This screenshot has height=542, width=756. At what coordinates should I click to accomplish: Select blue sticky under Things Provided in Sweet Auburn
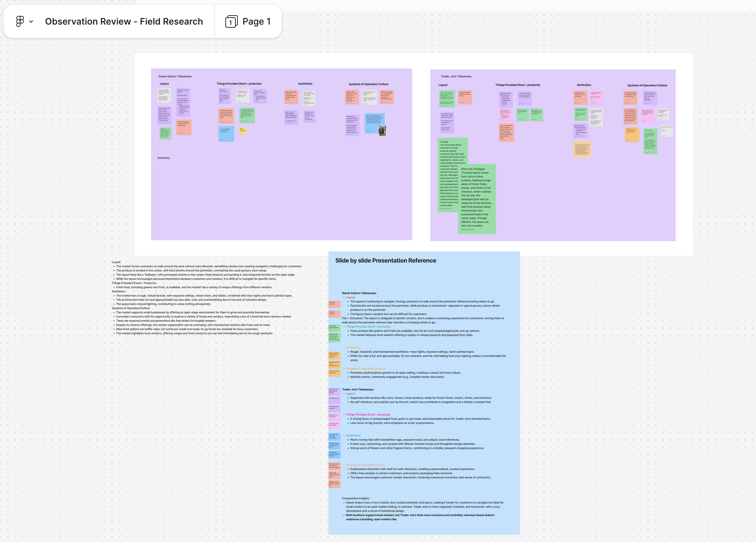pyautogui.click(x=226, y=134)
